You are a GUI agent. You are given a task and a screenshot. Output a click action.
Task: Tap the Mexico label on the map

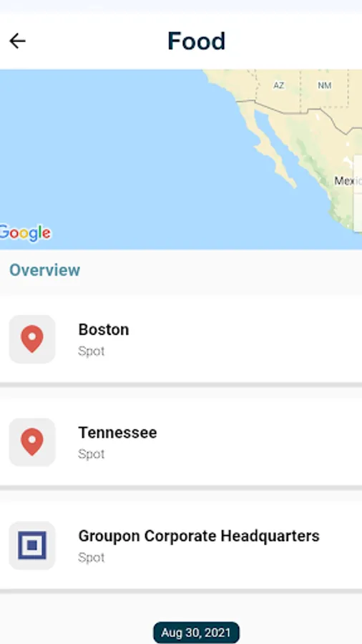click(x=348, y=181)
